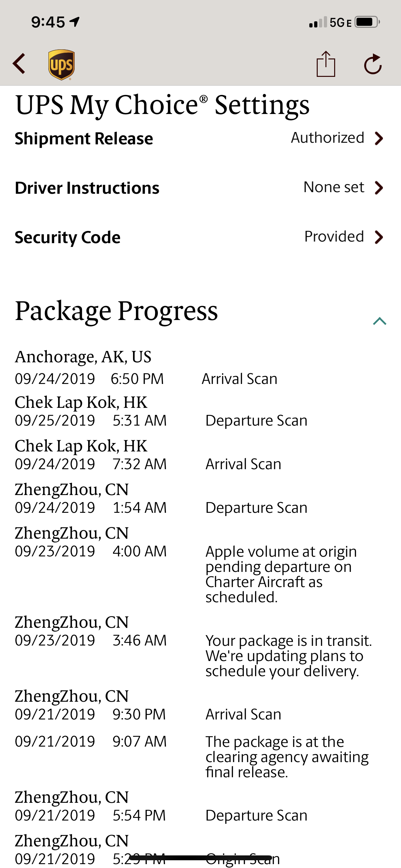
Task: Tap the Provided status text
Action: click(334, 237)
